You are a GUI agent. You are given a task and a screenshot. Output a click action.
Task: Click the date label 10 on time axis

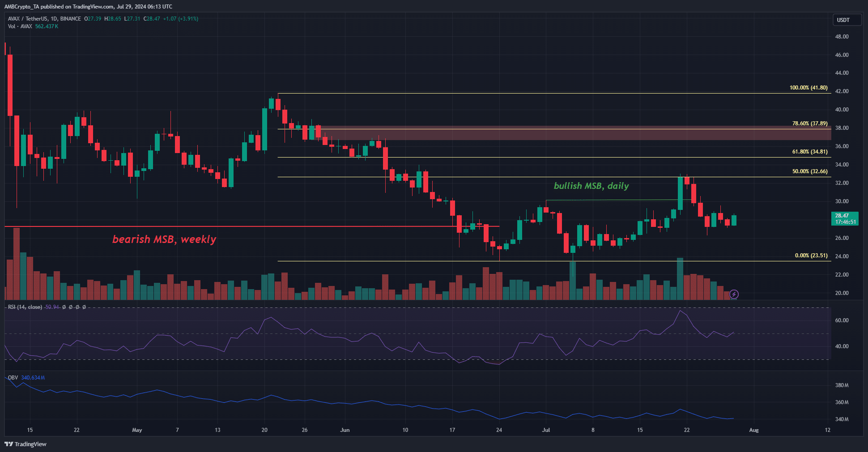coord(405,430)
